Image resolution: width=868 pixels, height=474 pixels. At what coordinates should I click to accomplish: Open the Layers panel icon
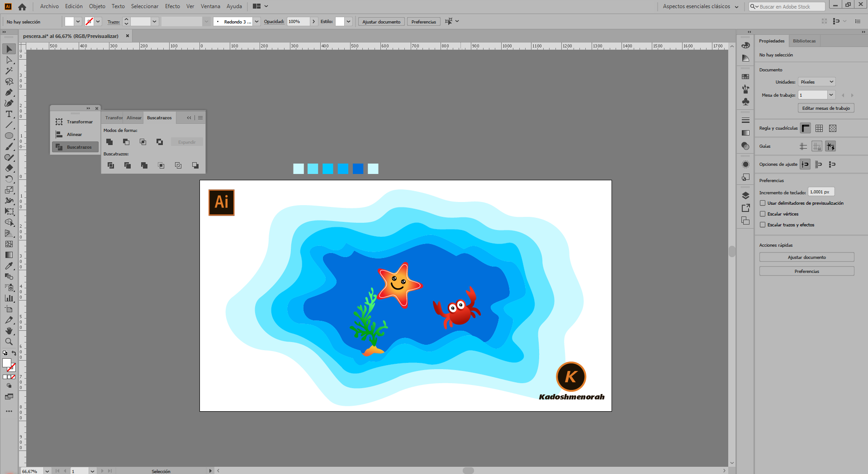pyautogui.click(x=746, y=196)
